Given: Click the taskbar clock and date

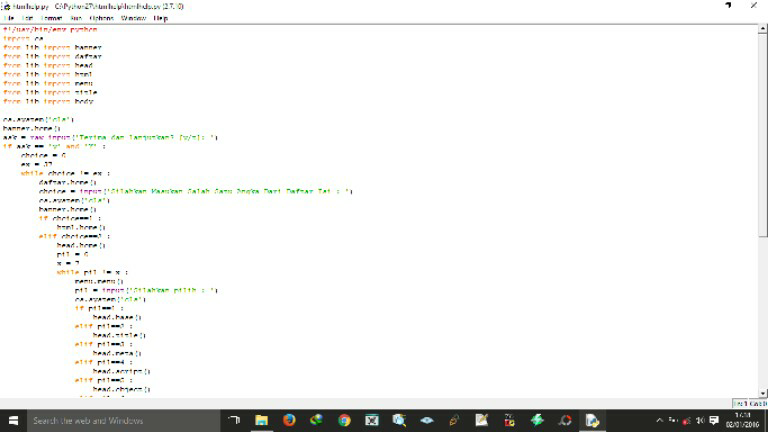Looking at the screenshot, I should coord(743,421).
